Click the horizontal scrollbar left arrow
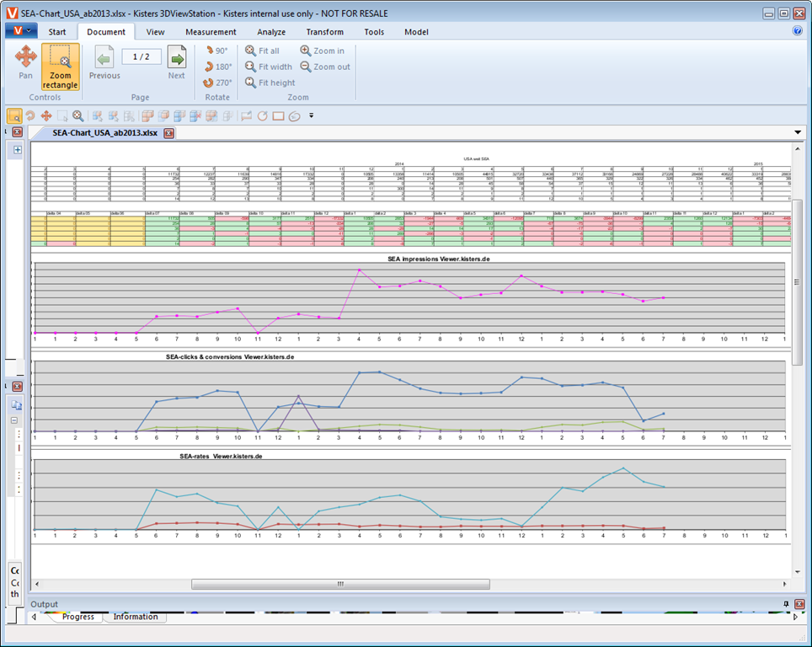Viewport: 812px width, 647px height. tap(36, 584)
